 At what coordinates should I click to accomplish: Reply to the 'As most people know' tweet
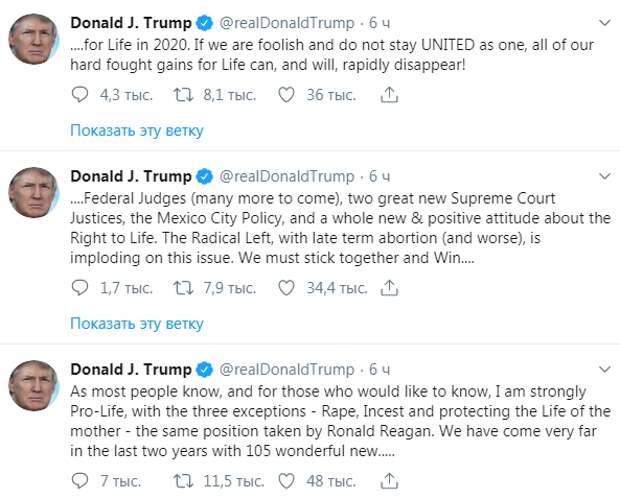click(x=80, y=481)
